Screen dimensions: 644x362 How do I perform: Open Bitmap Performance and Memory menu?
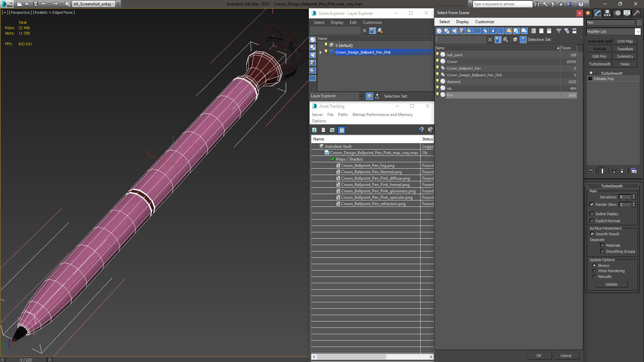click(x=382, y=115)
